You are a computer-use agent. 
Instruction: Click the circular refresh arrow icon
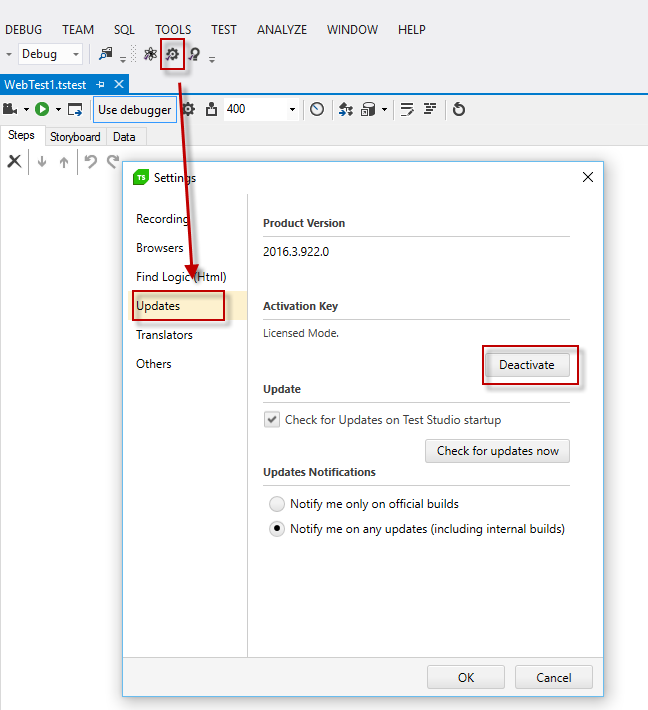[459, 109]
